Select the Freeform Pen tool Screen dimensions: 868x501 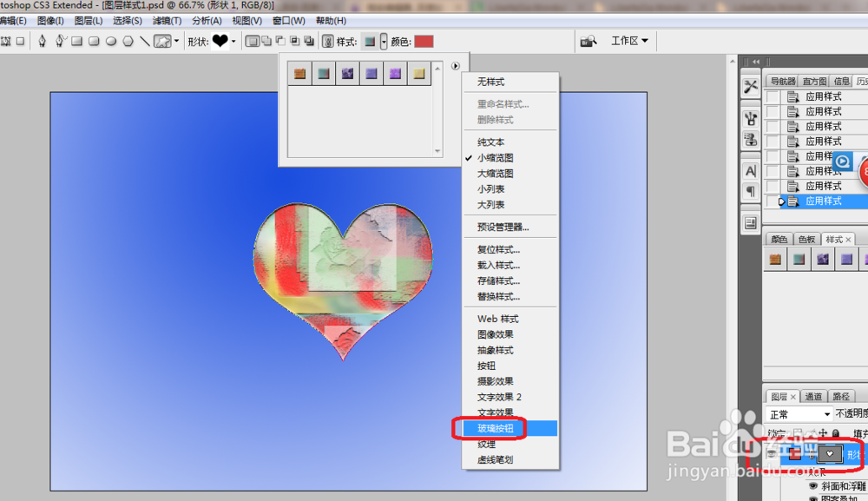[x=60, y=41]
